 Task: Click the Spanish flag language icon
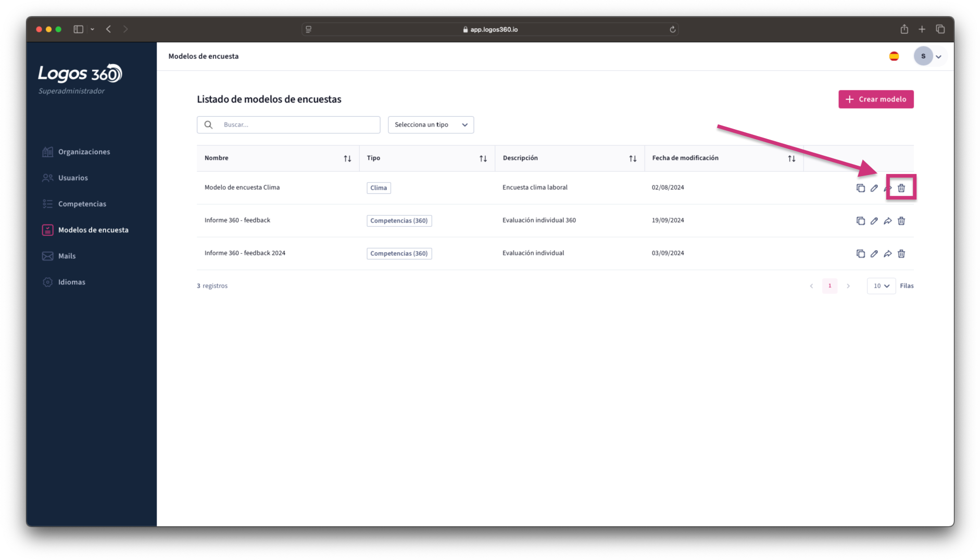click(894, 56)
